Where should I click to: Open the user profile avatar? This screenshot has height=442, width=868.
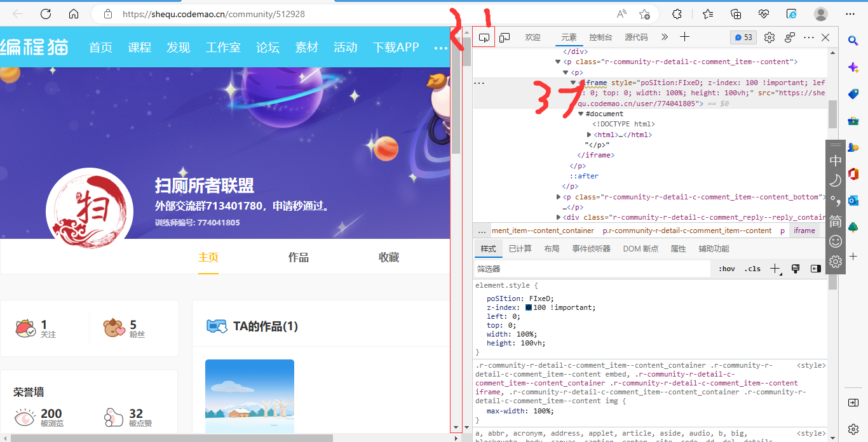(821, 13)
